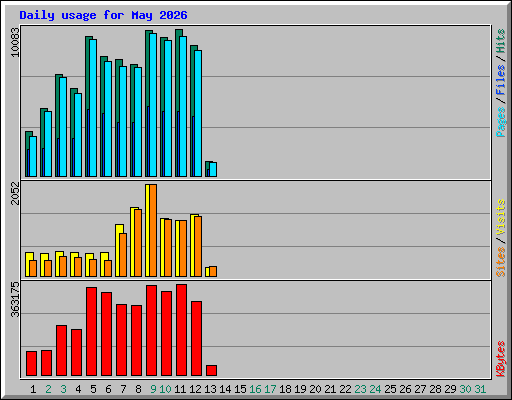
Task: Click day 23 on the date axis
Action: point(360,389)
